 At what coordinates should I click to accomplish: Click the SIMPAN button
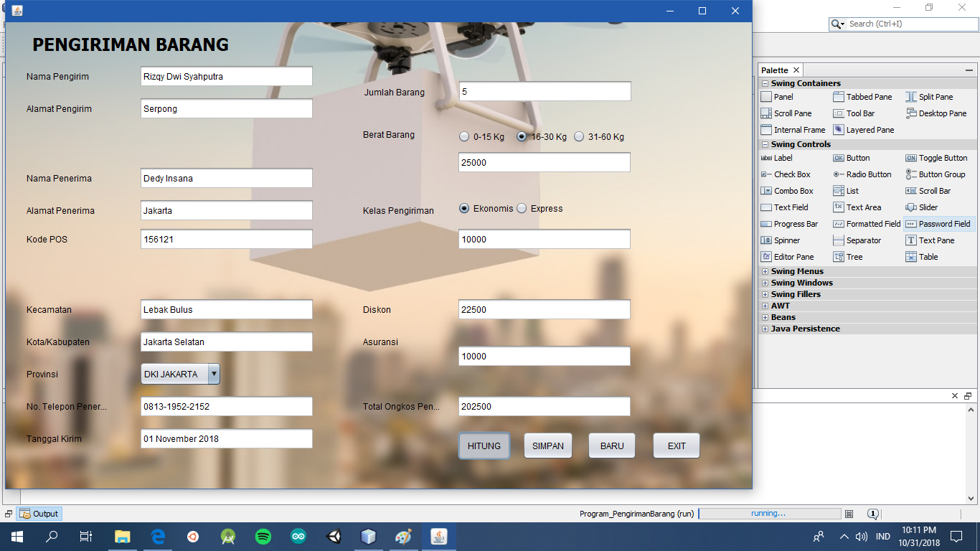tap(547, 445)
